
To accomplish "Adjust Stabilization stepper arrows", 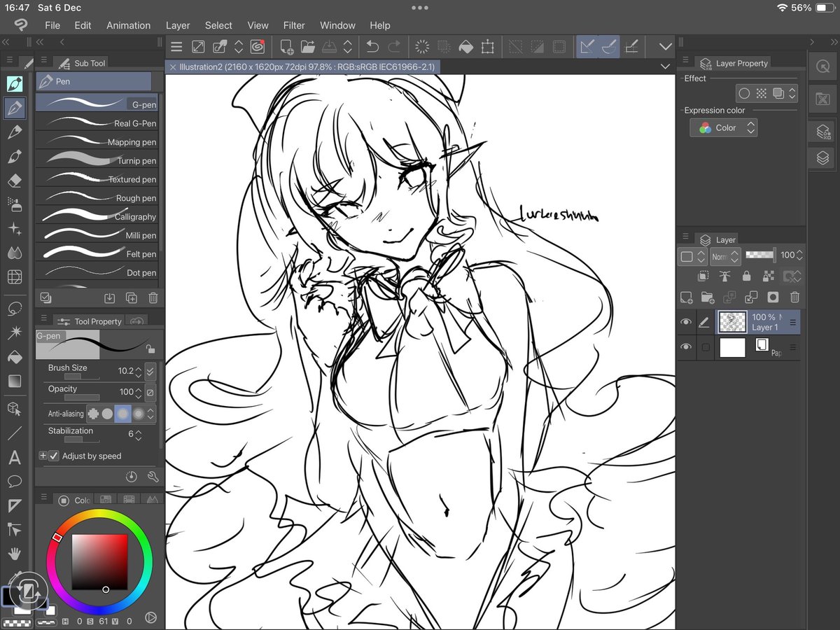I will pyautogui.click(x=138, y=434).
